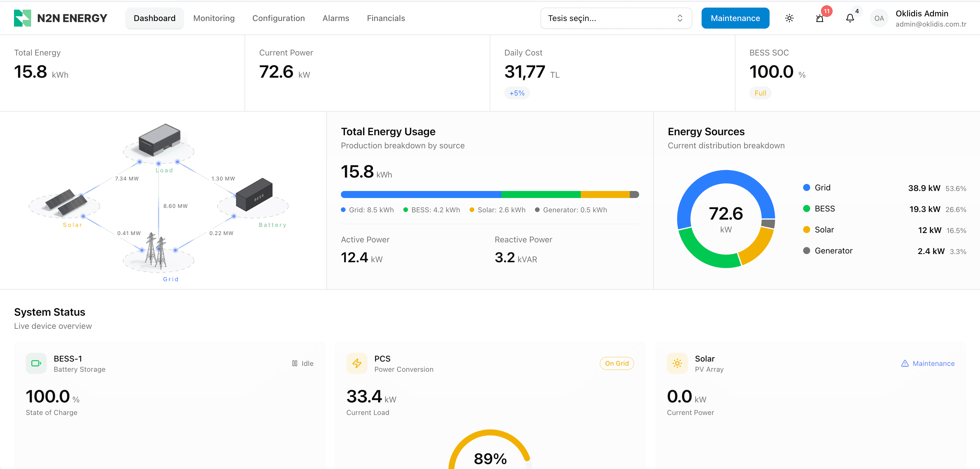Click the Current Power 72.6 kW card

(x=367, y=73)
